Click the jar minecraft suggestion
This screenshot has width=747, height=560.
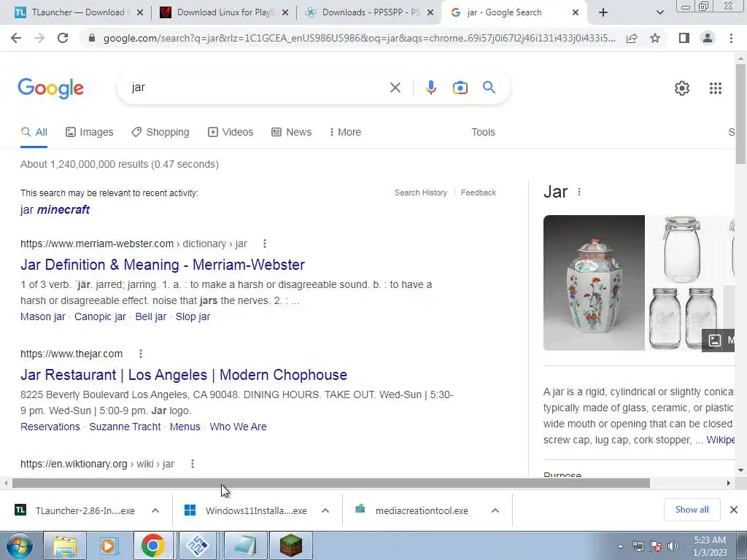55,209
